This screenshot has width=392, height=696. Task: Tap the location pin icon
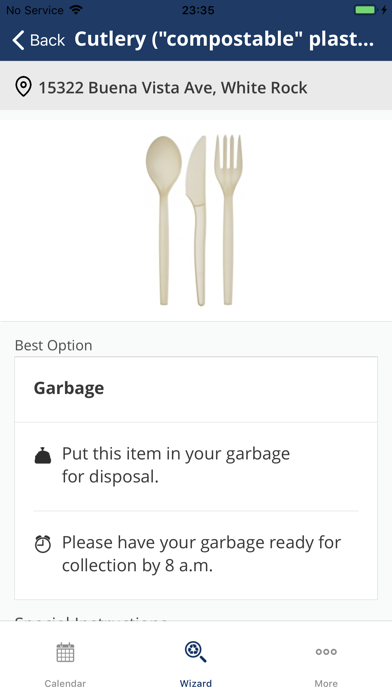(x=23, y=87)
